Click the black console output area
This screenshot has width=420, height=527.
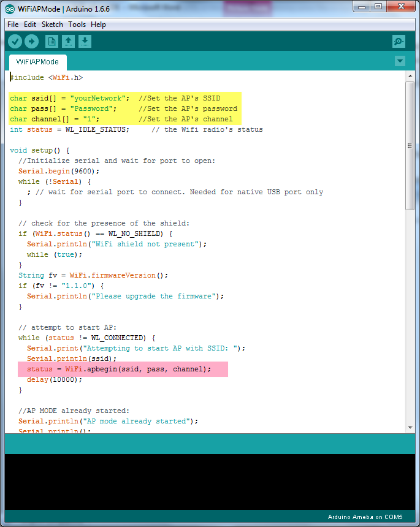point(210,482)
